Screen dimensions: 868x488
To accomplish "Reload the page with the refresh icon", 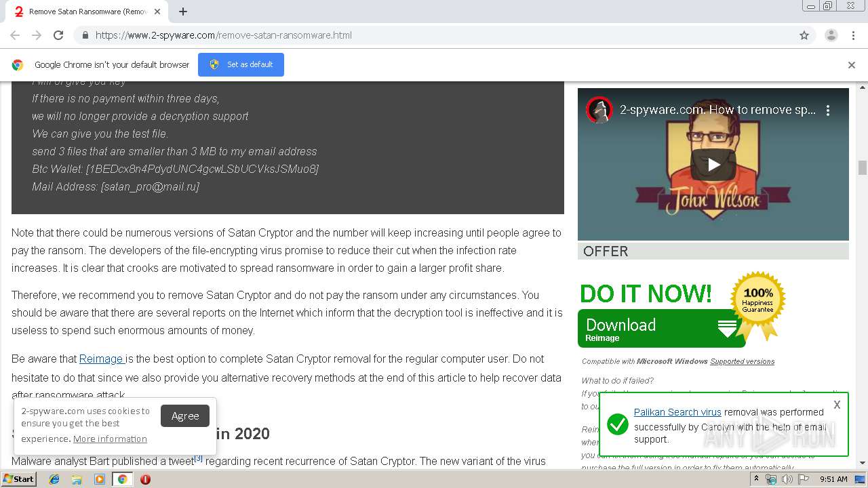I will [x=58, y=35].
